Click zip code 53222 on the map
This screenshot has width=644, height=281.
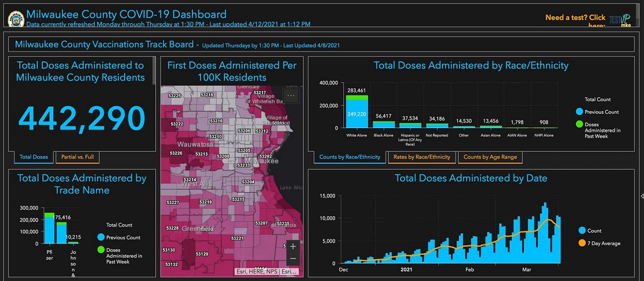[176, 124]
